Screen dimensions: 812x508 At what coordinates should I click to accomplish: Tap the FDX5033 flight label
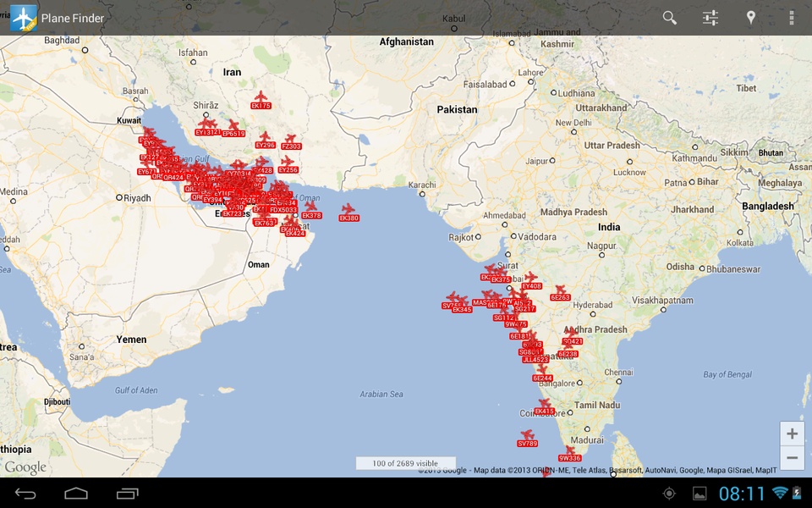283,210
